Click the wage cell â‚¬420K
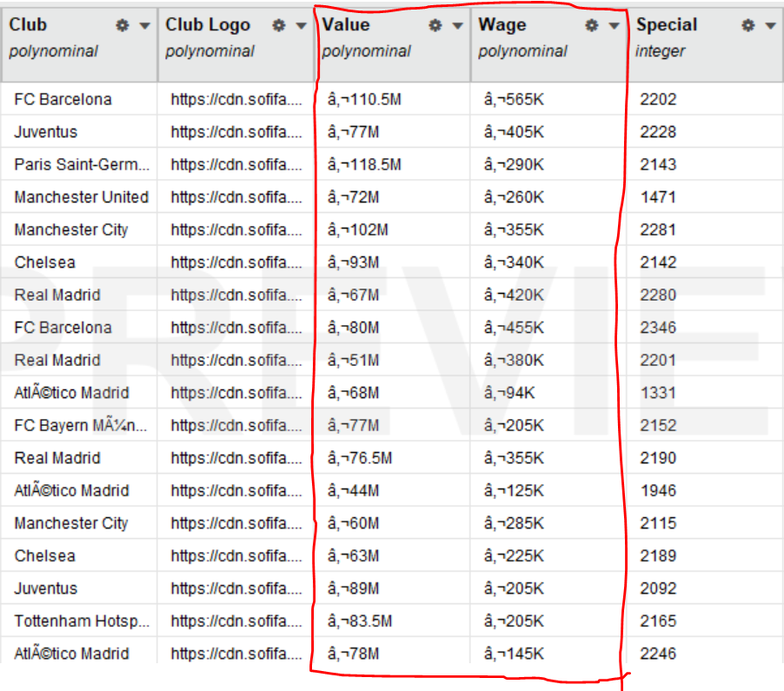Viewport: 784px width, 691px height. click(x=514, y=295)
